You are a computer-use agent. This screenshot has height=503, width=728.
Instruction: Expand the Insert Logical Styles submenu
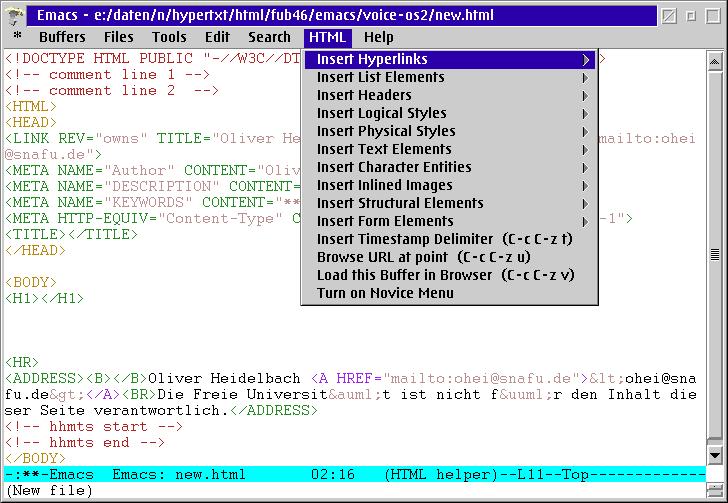pos(449,113)
